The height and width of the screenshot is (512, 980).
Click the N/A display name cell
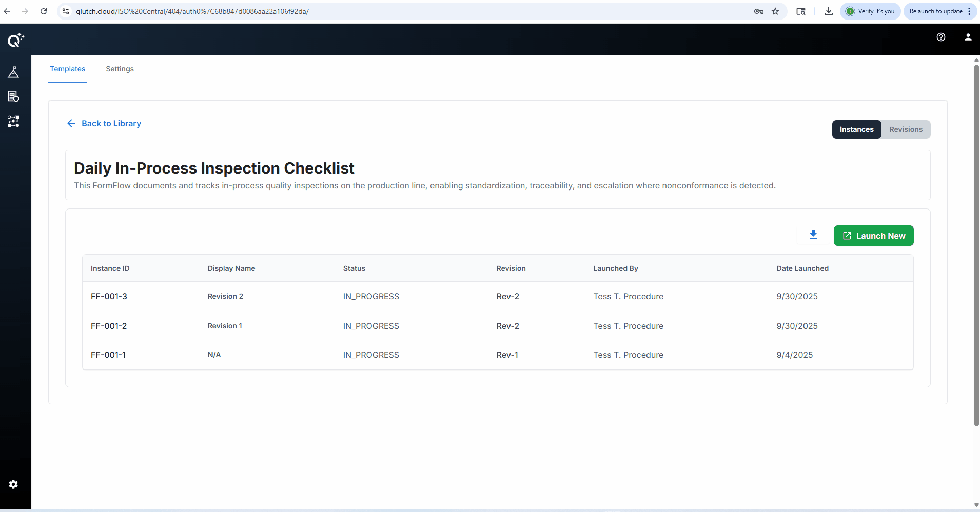(214, 355)
